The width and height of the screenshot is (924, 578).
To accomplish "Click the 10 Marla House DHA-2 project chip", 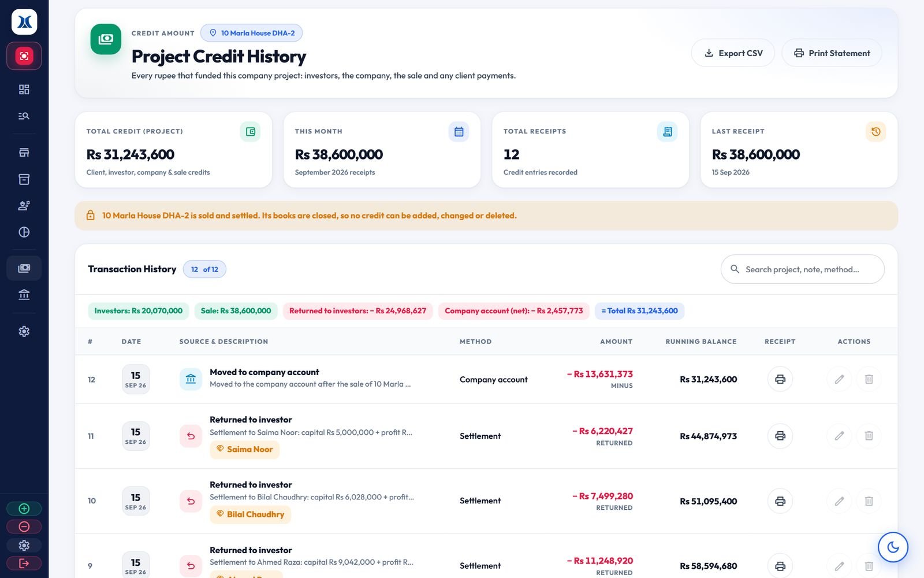I will pos(252,33).
